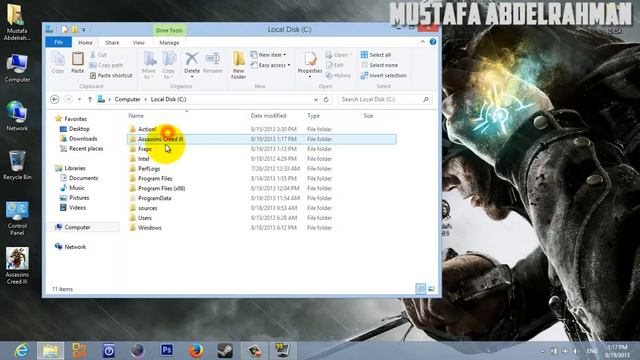
Task: Open Steam from taskbar
Action: tap(225, 351)
